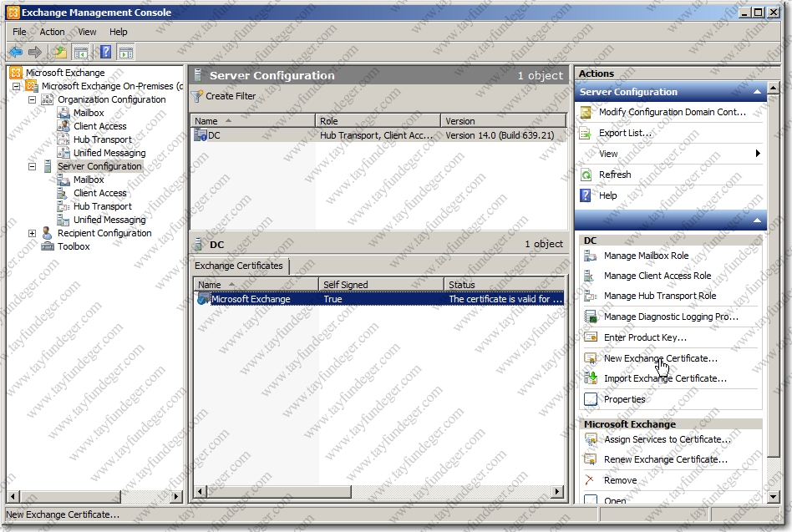Screen dimensions: 792x532
Task: Click the DC server icon in the server list
Action: click(201, 134)
